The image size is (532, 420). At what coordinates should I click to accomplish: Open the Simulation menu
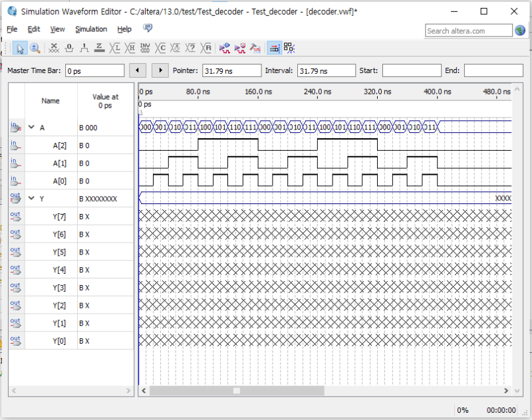[x=90, y=29]
